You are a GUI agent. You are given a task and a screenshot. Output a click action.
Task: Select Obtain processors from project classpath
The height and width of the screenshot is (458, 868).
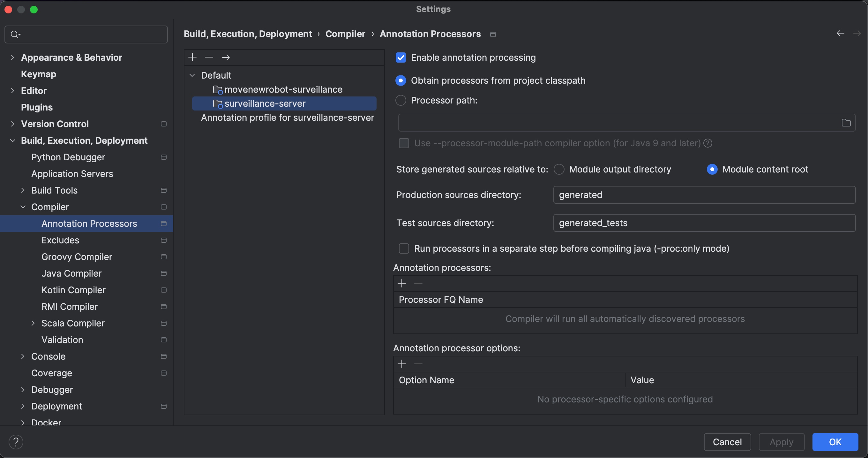[400, 80]
